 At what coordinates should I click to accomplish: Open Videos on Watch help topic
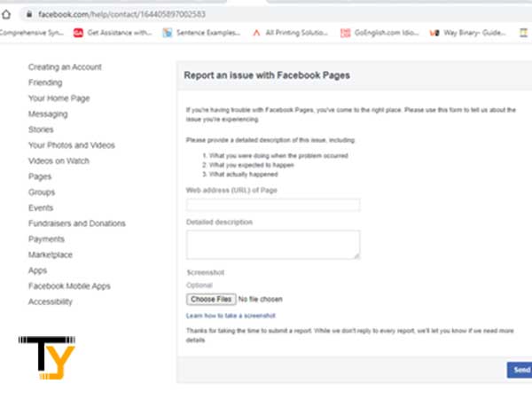[59, 160]
